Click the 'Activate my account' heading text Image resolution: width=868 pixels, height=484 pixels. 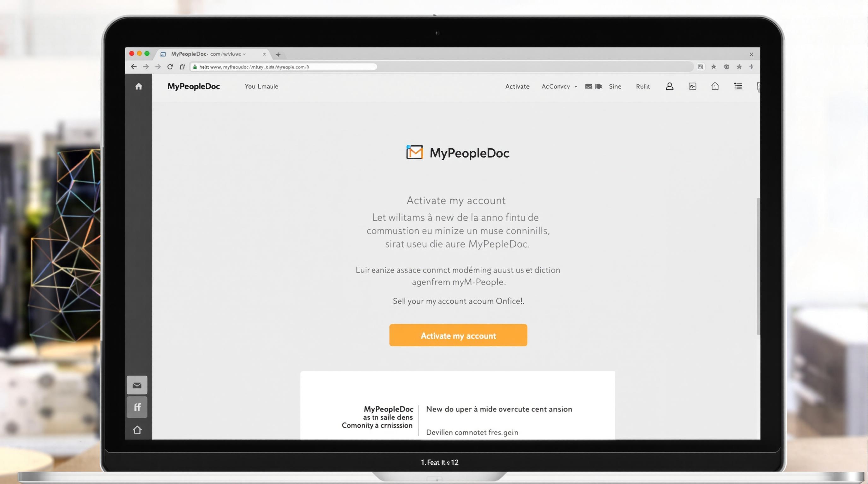click(x=456, y=201)
